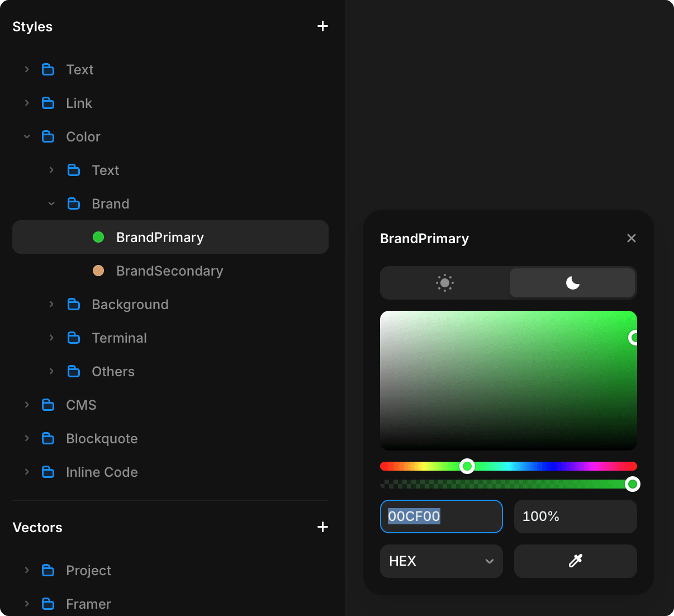Click the Framer folder icon
This screenshot has width=674, height=616.
(48, 604)
